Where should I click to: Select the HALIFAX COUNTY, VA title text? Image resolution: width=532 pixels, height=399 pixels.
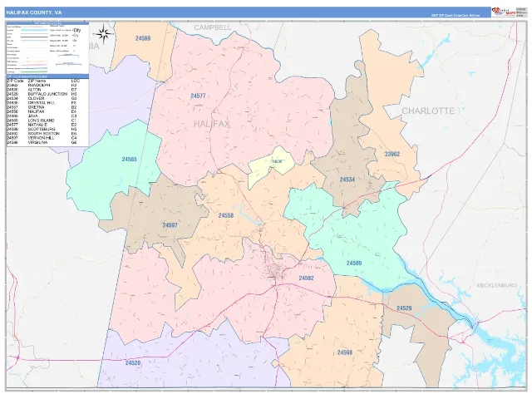click(34, 12)
